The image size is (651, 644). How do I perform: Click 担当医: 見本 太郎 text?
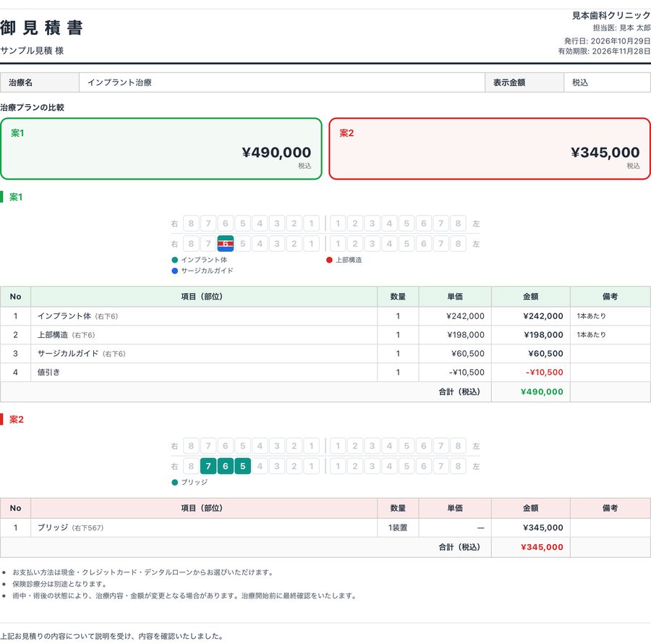click(x=621, y=27)
